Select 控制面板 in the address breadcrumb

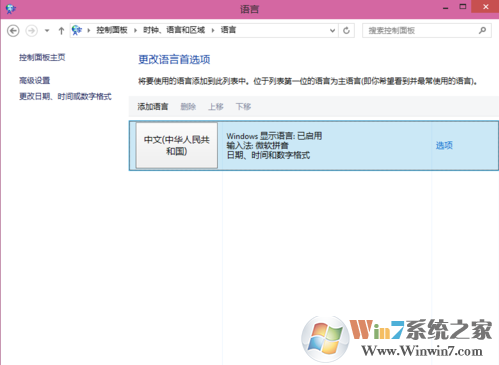112,30
